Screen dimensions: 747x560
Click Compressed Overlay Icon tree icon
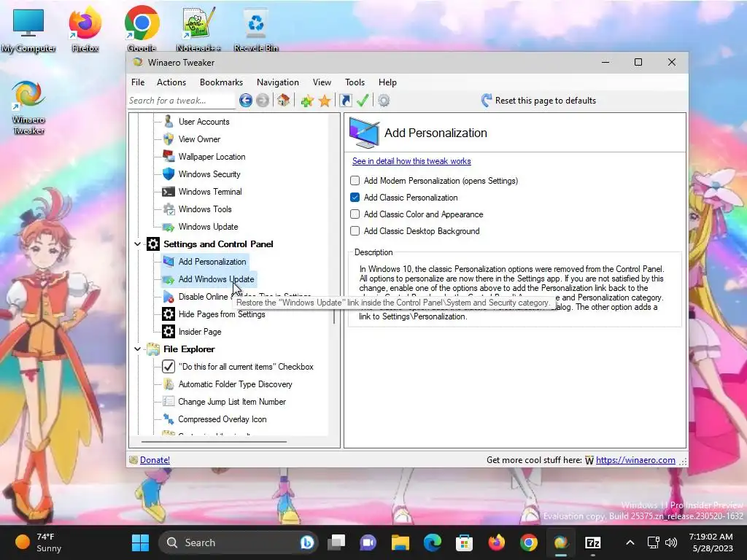point(169,419)
